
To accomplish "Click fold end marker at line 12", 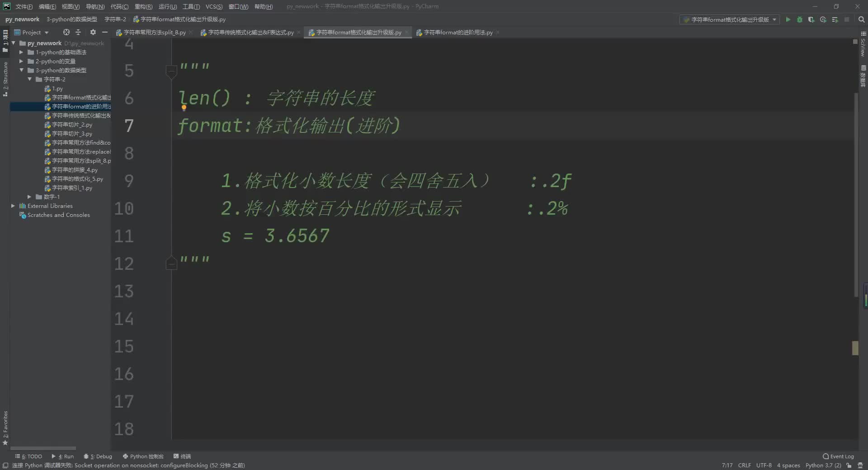I will pyautogui.click(x=171, y=263).
